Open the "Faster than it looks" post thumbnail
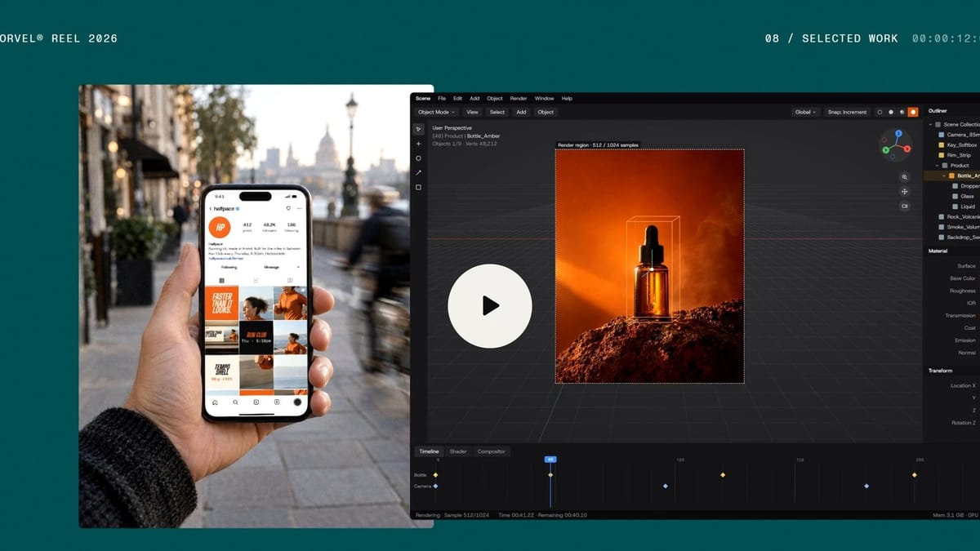The height and width of the screenshot is (551, 980). point(221,303)
